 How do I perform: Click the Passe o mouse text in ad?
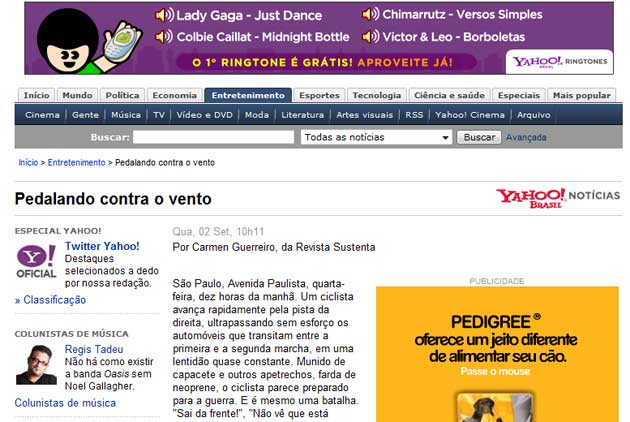pos(495,371)
